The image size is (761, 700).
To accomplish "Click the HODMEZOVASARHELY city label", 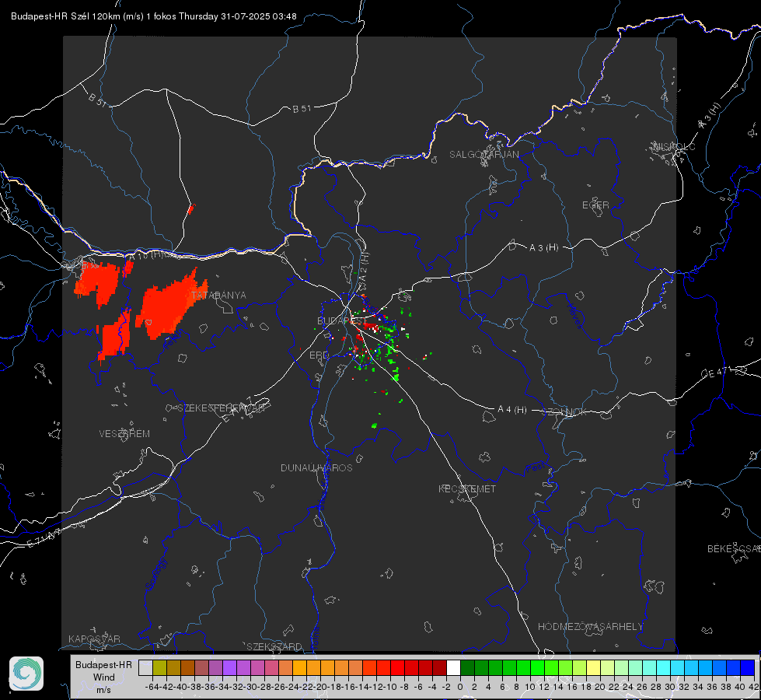I will coord(590,627).
